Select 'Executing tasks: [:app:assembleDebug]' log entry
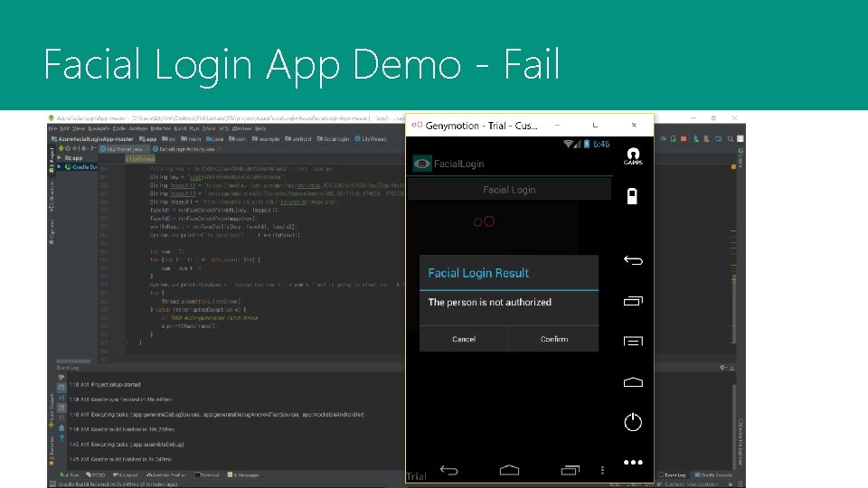The image size is (868, 488). click(x=127, y=445)
